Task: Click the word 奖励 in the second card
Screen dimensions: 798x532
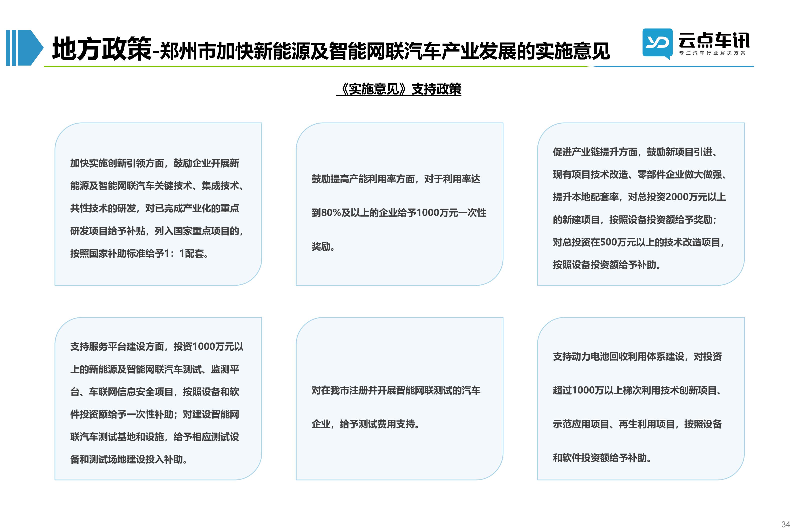Action: point(321,247)
